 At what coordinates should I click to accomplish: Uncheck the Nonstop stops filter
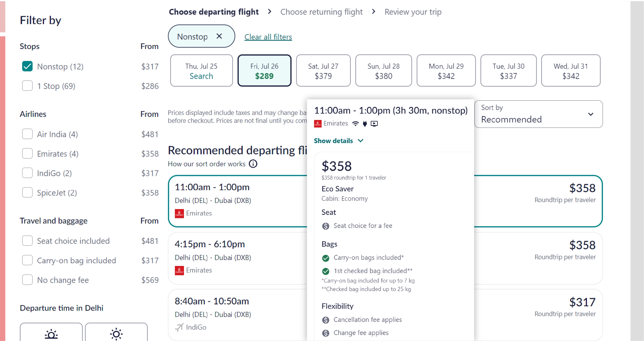tap(27, 66)
